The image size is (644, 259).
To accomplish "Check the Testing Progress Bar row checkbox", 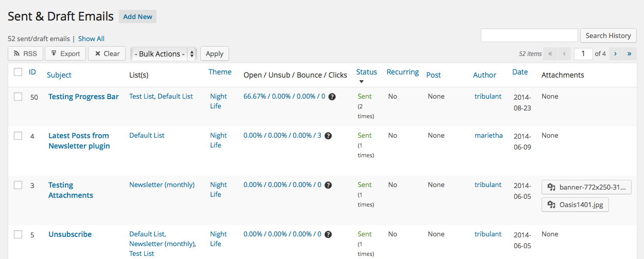I will click(x=18, y=97).
